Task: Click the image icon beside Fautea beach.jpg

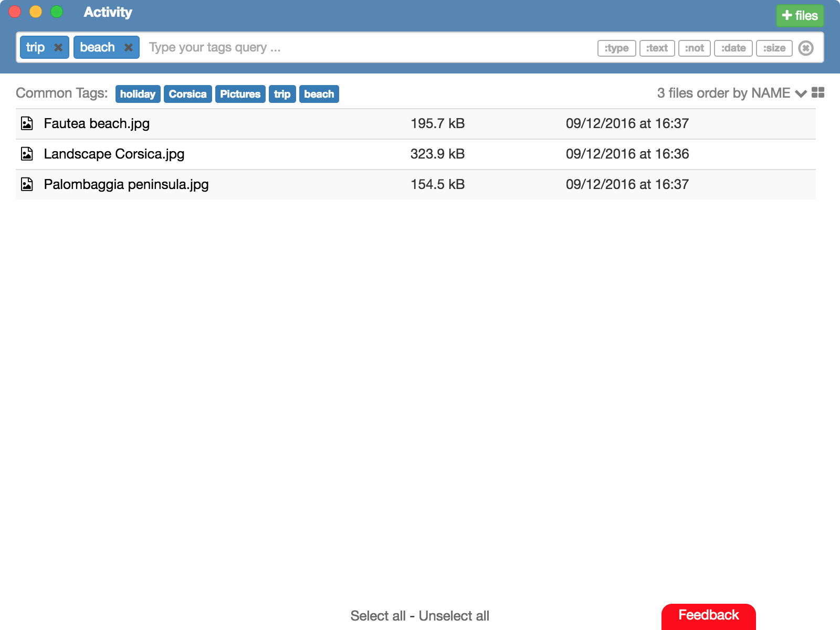Action: tap(27, 123)
